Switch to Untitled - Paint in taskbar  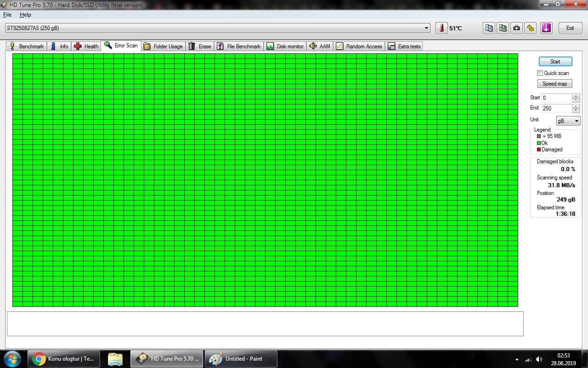(x=241, y=359)
